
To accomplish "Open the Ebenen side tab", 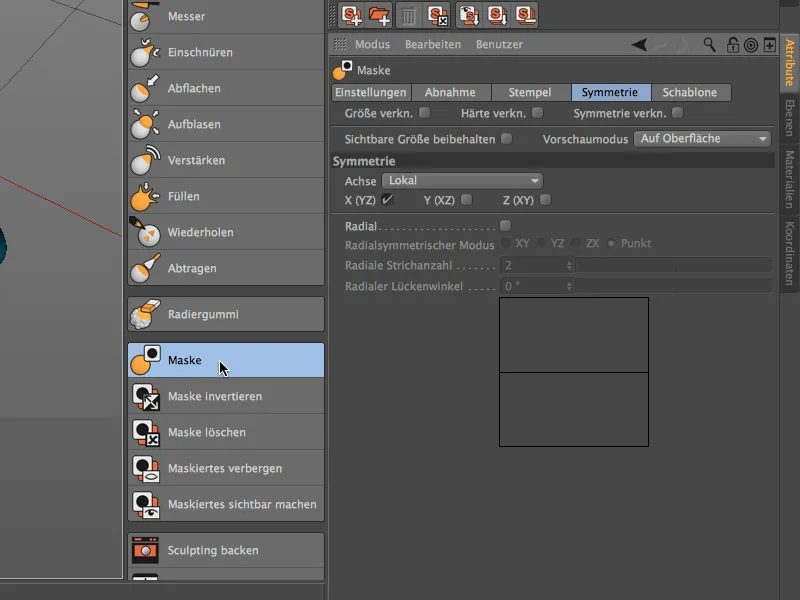I will [789, 118].
